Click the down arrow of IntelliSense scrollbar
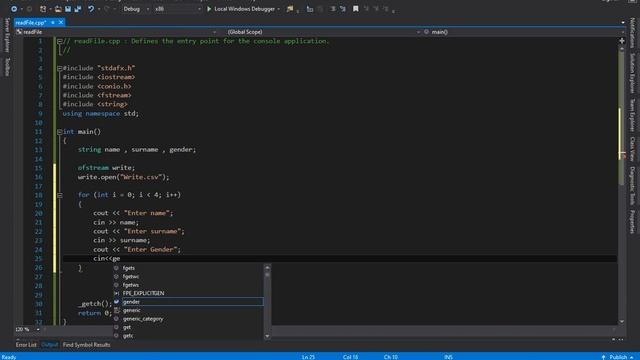The image size is (640, 360). point(267,336)
